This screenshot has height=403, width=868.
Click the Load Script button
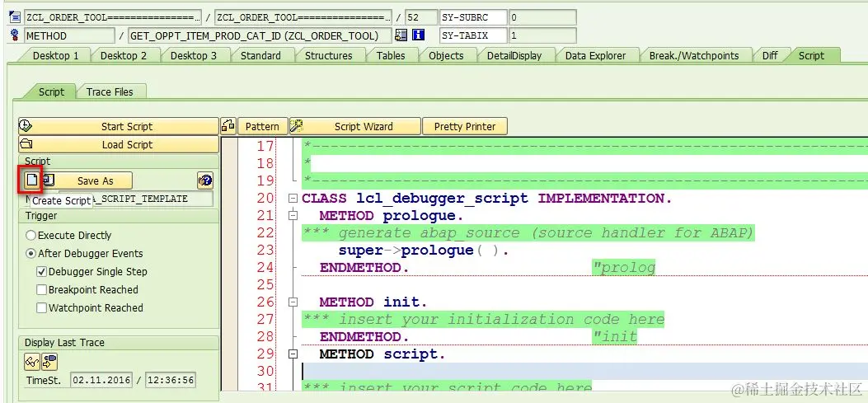pos(119,144)
